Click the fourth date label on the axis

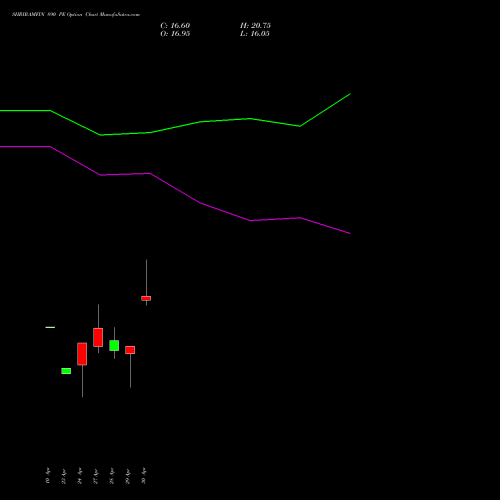96,475
